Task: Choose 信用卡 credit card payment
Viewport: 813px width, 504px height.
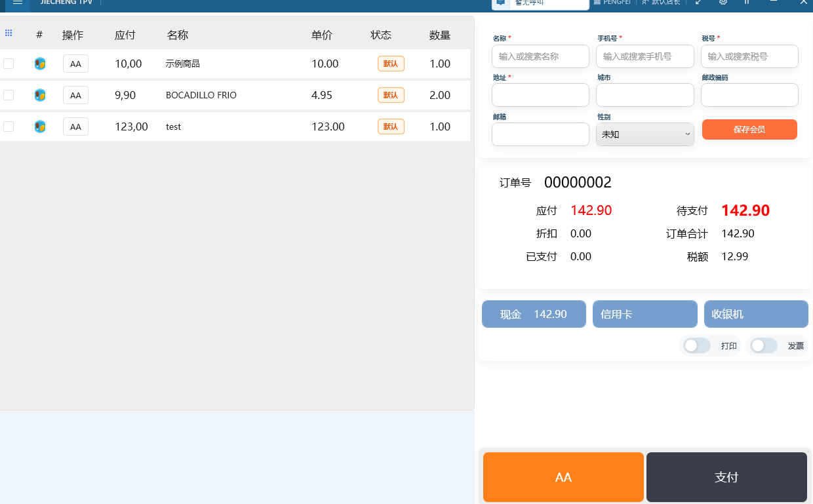Action: coord(645,314)
